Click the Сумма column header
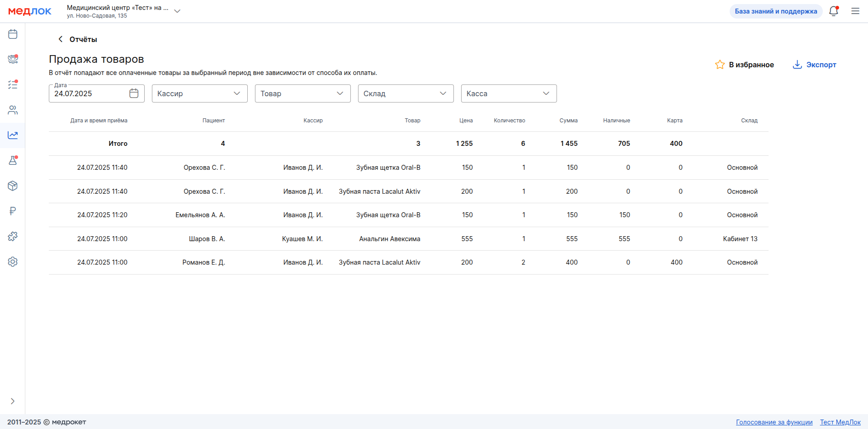Viewport: 868px width, 429px height. pos(569,121)
